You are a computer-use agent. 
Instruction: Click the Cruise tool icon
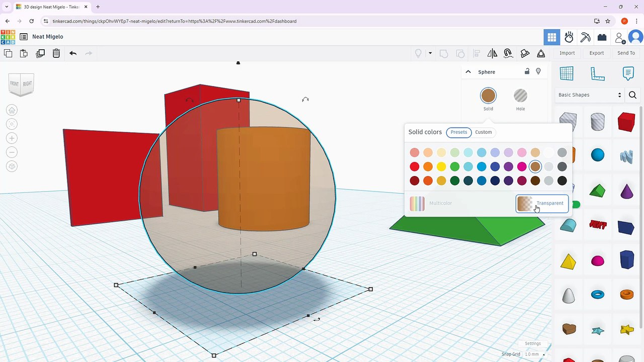click(x=508, y=53)
